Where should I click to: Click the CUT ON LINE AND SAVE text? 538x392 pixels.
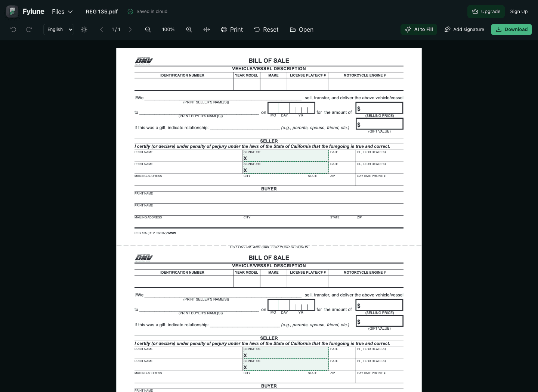pyautogui.click(x=269, y=247)
